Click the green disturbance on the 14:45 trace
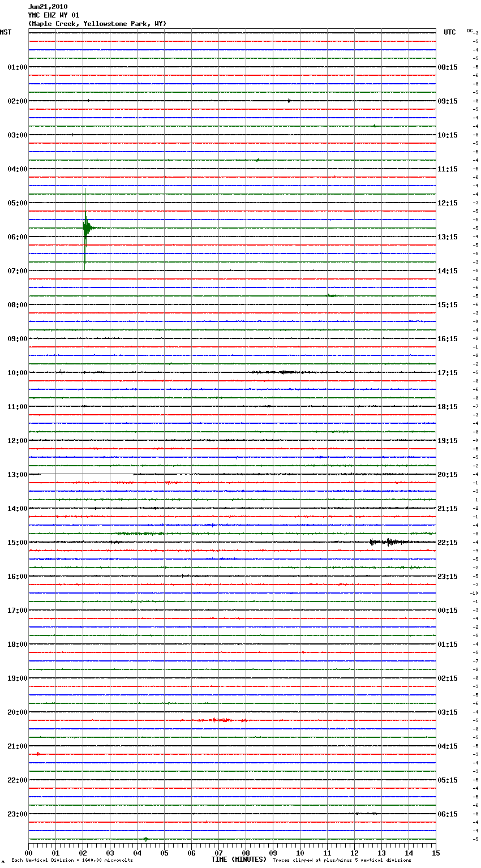The image size is (481, 868). point(140,534)
